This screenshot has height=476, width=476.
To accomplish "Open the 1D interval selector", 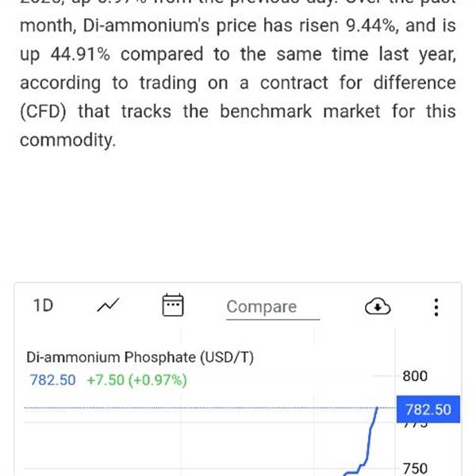I will click(43, 305).
